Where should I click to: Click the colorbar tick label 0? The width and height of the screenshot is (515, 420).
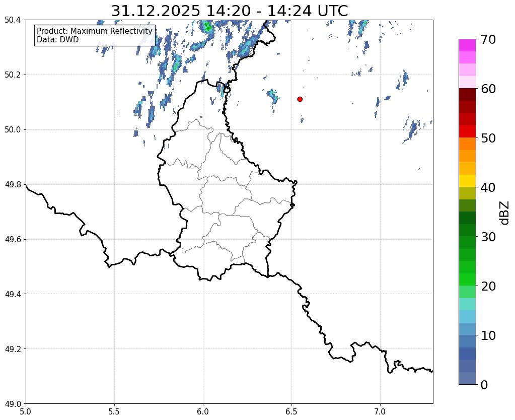[x=484, y=385]
